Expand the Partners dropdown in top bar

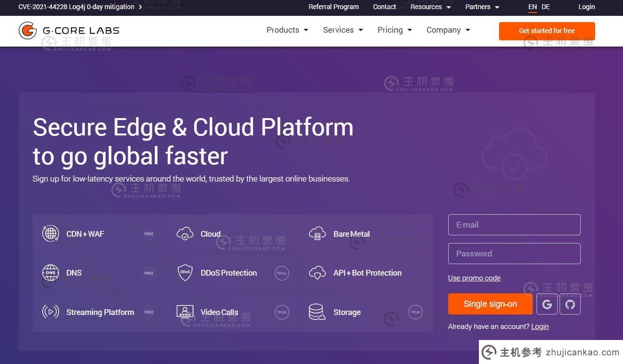click(482, 7)
